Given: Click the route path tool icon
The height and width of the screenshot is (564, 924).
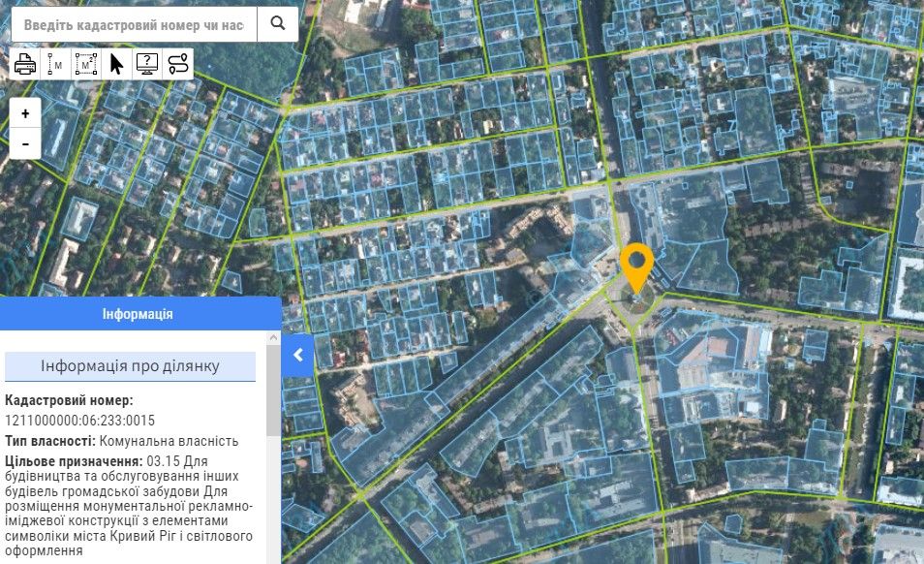Looking at the screenshot, I should click(x=178, y=64).
